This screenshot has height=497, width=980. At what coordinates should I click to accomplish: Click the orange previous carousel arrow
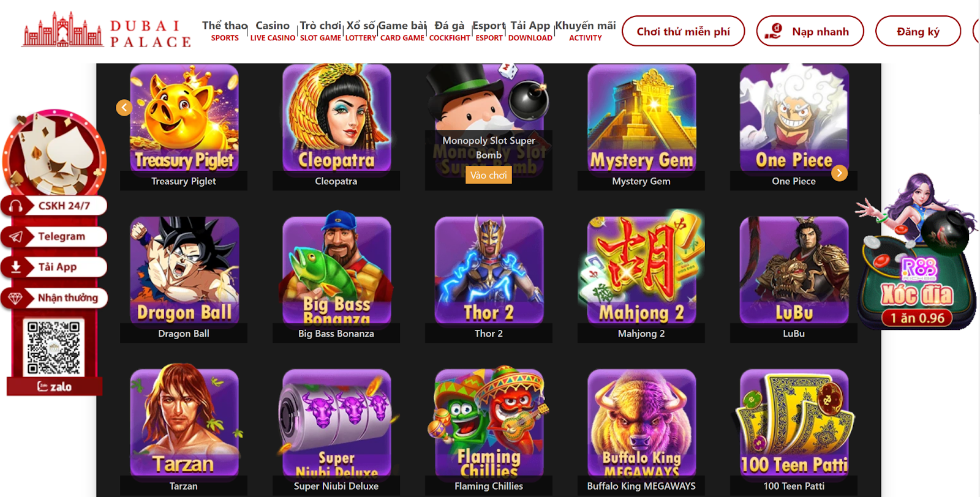[124, 108]
